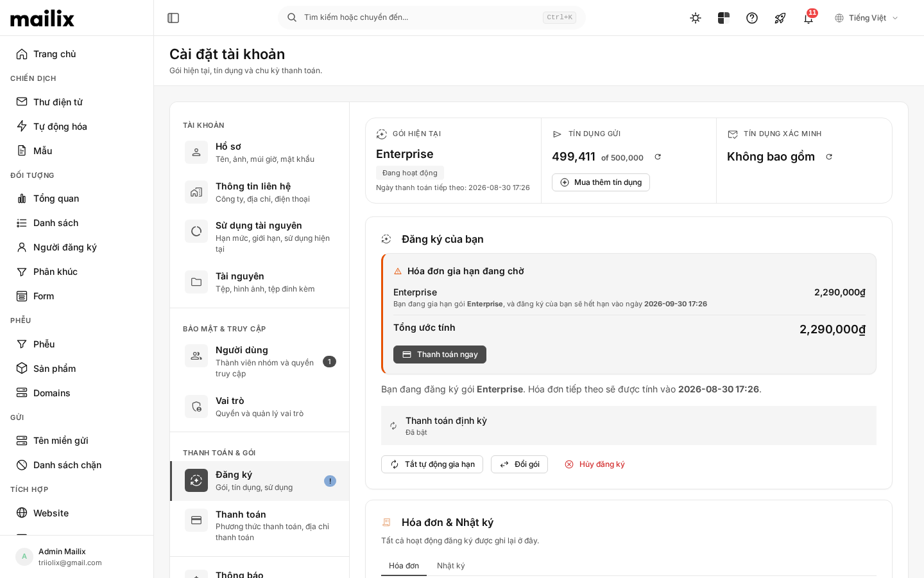Open Admin Mailix account menu
Image resolution: width=924 pixels, height=578 pixels.
click(77, 557)
